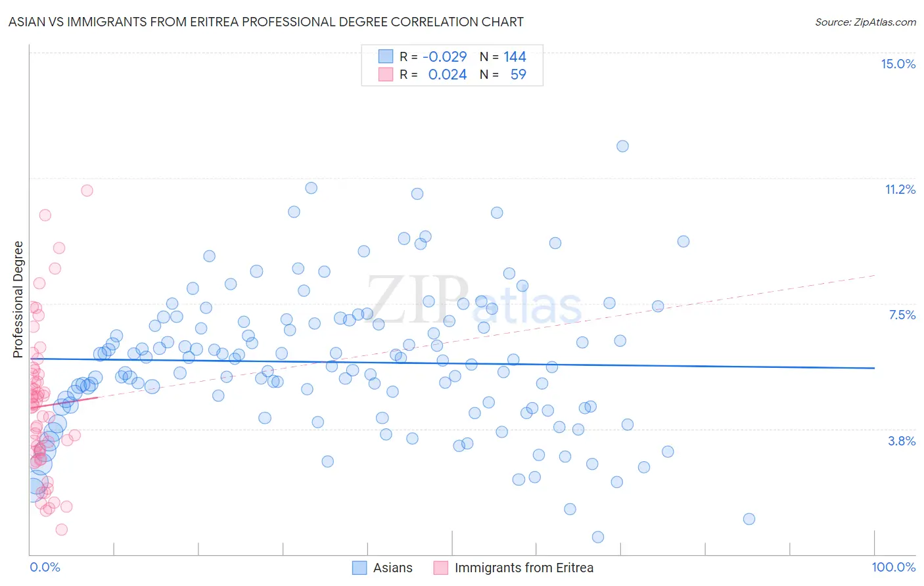Click the blue swatch beside R = -0.029
The width and height of the screenshot is (924, 586).
[385, 56]
